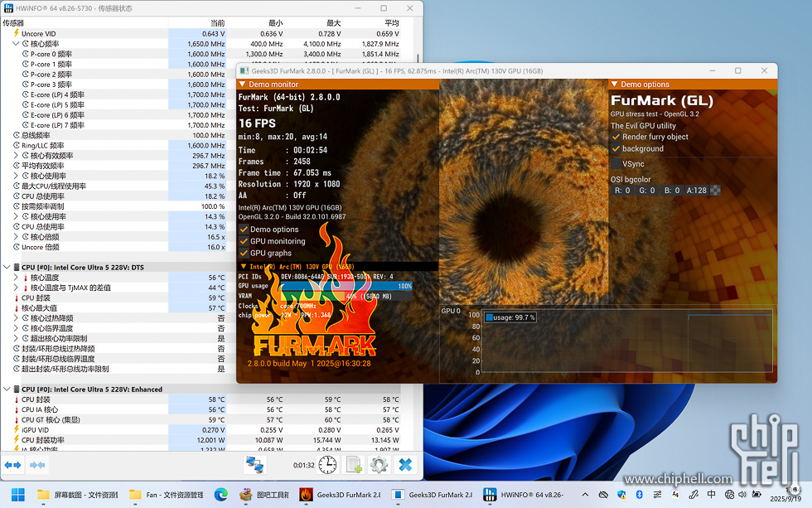This screenshot has width=812, height=508.
Task: Set OSI bgcolor B value field
Action: pyautogui.click(x=672, y=191)
